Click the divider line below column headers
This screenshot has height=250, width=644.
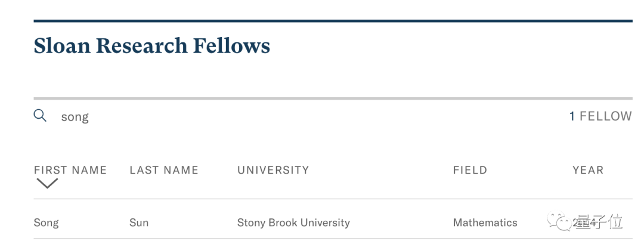[x=333, y=199]
